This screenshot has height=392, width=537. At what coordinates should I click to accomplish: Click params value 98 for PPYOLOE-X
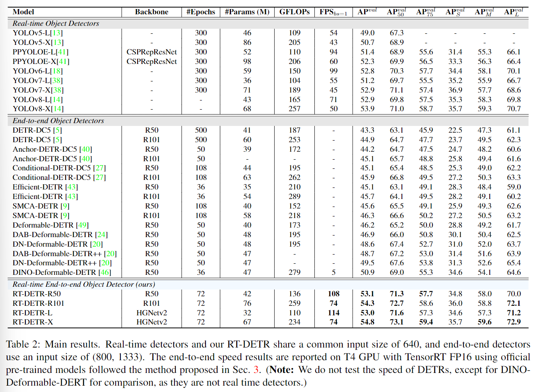(247, 62)
